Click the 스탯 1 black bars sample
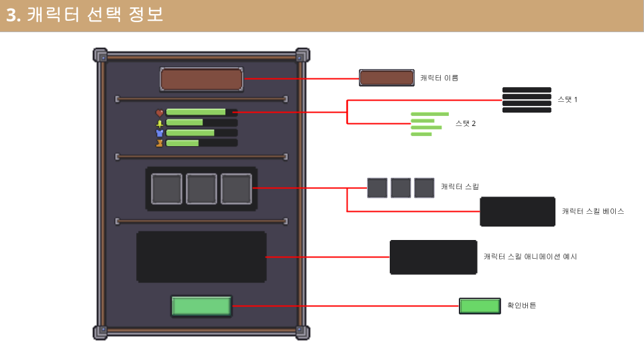The image size is (644, 362). (x=527, y=100)
